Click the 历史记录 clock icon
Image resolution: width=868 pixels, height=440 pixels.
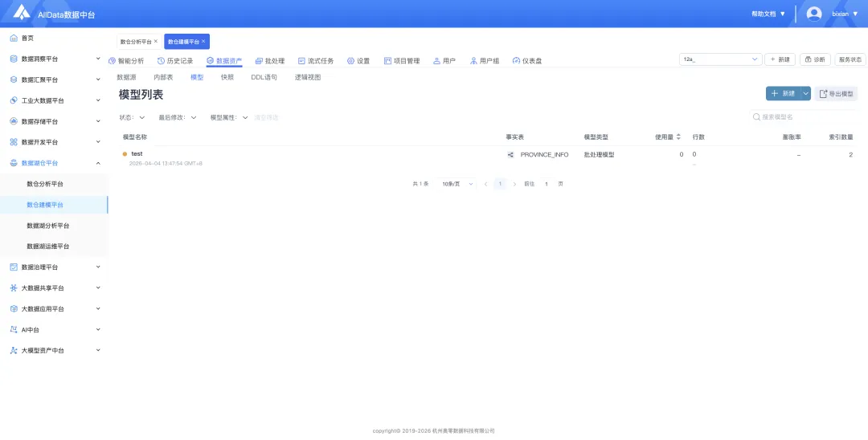pyautogui.click(x=161, y=61)
